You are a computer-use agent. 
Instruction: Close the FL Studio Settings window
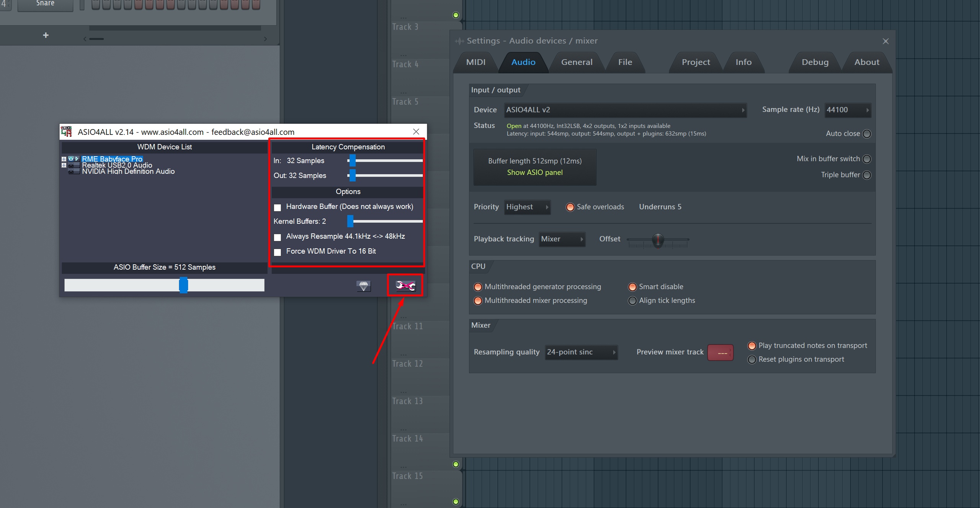(x=885, y=41)
